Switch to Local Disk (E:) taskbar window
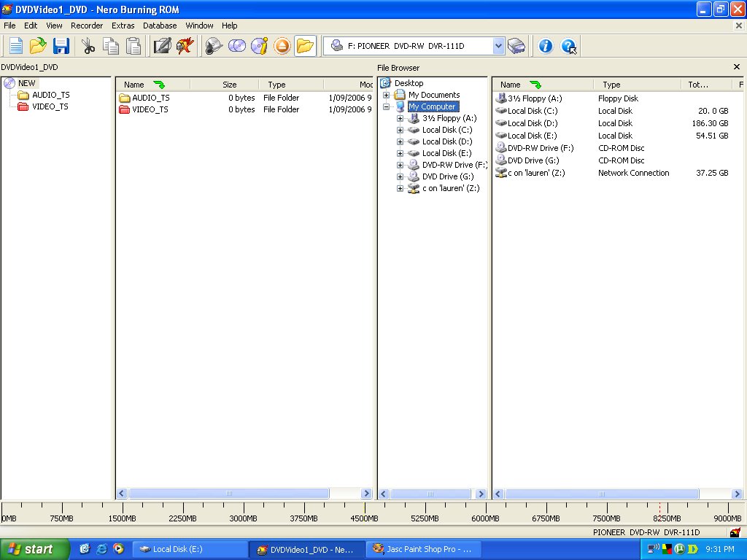The width and height of the screenshot is (747, 560). click(x=189, y=550)
